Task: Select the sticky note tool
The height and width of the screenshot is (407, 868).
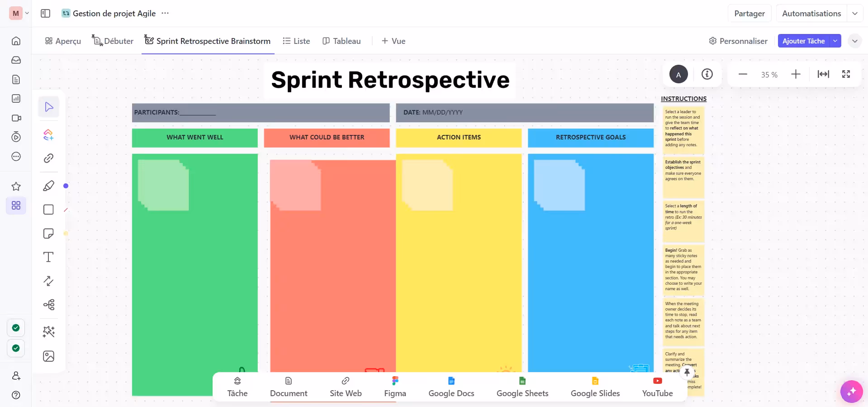Action: tap(48, 233)
